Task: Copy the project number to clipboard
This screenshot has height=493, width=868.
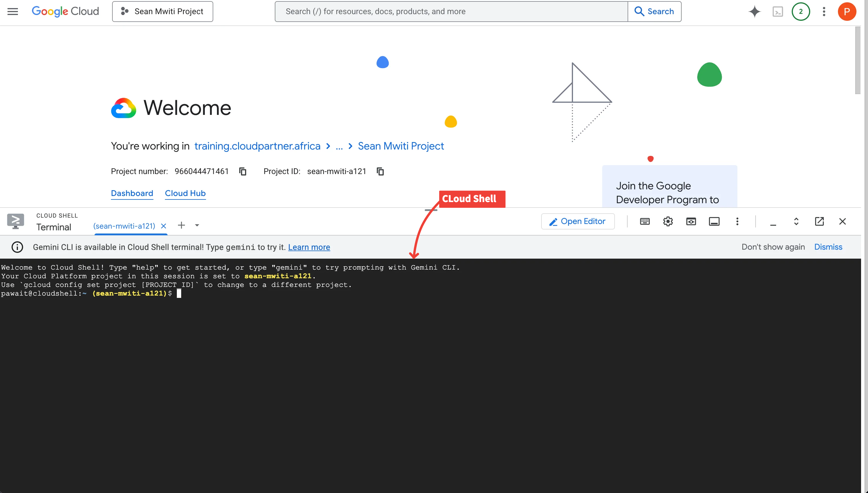Action: click(x=243, y=171)
